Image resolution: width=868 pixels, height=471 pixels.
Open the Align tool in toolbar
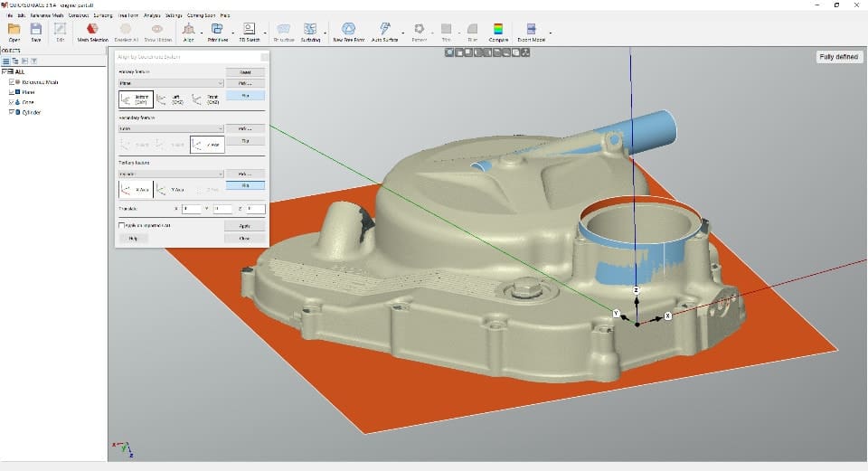(189, 30)
